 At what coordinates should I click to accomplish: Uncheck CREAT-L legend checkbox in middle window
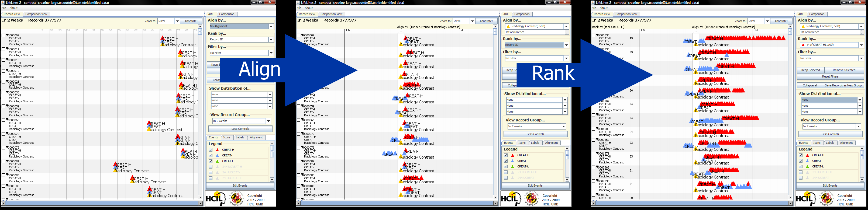pyautogui.click(x=506, y=167)
